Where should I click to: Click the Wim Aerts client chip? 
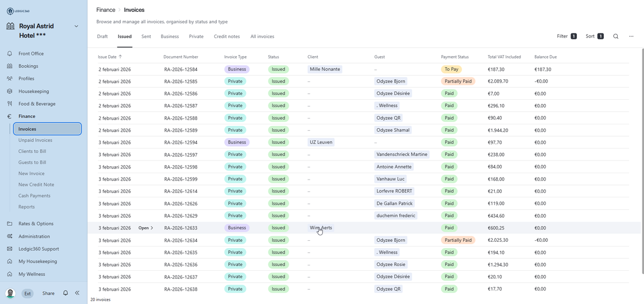pos(321,228)
